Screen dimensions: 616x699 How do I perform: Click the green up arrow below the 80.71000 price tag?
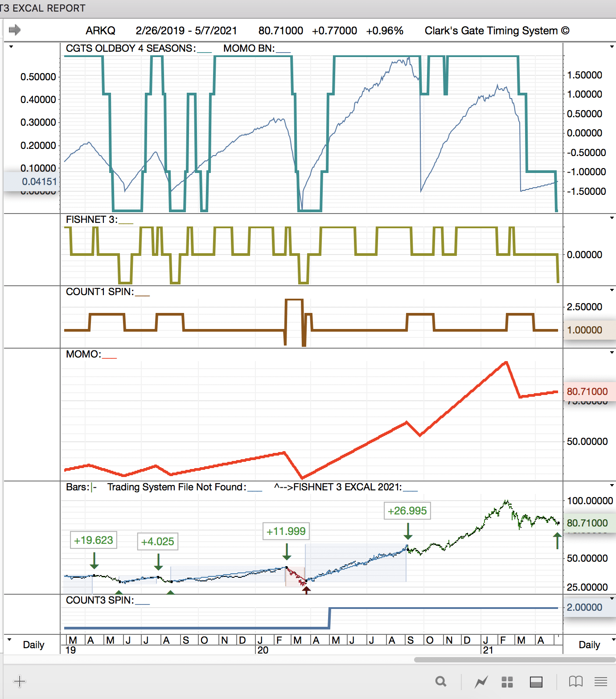click(557, 541)
